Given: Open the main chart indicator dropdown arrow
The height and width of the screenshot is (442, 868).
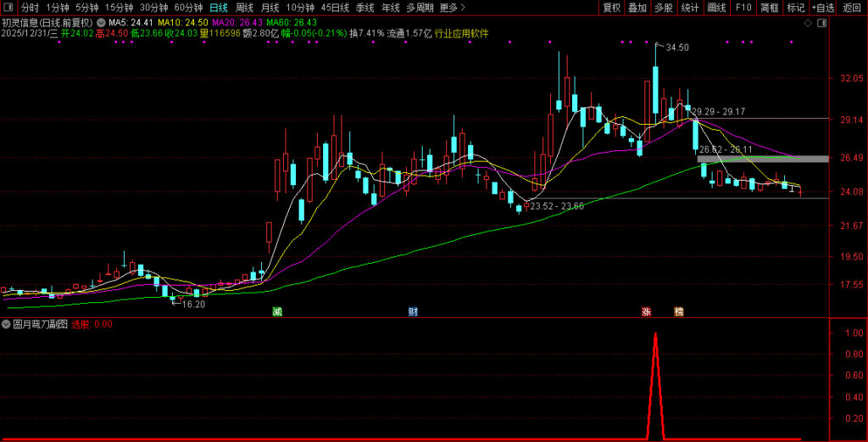Looking at the screenshot, I should point(102,22).
